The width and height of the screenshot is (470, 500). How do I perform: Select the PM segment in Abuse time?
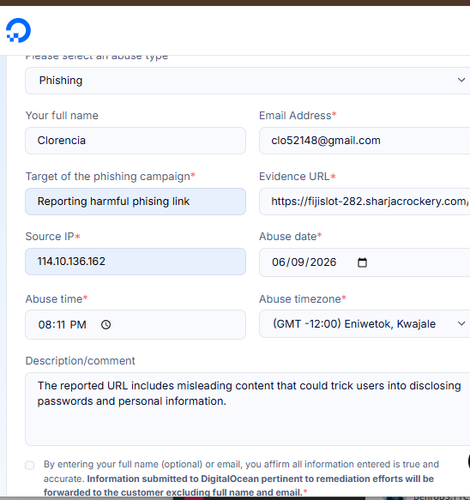point(78,325)
